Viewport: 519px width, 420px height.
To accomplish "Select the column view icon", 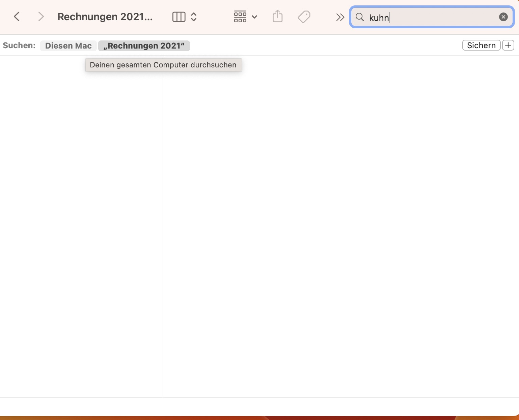I will (x=179, y=17).
